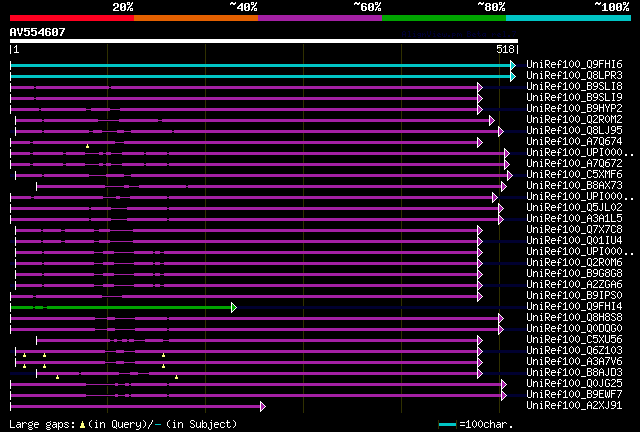Select the UniRef100_B9SLI8 label
Screen dimensions: 640x432
pos(574,87)
